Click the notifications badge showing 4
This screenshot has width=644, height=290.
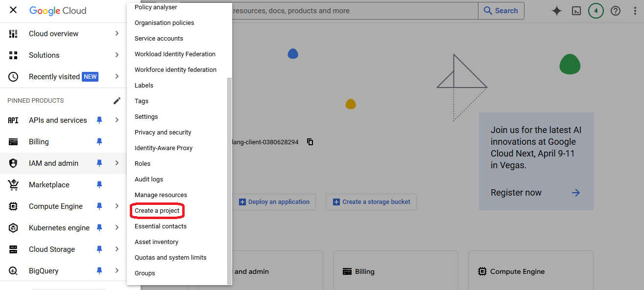(x=596, y=11)
